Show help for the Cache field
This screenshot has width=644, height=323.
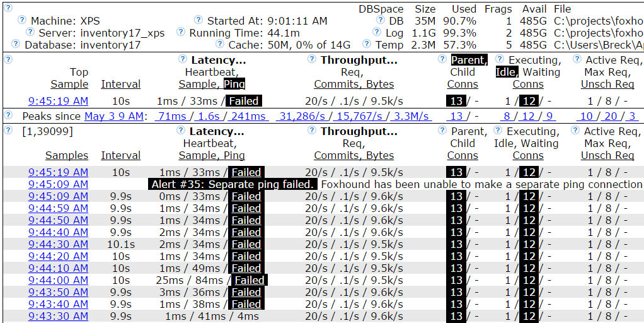point(220,44)
